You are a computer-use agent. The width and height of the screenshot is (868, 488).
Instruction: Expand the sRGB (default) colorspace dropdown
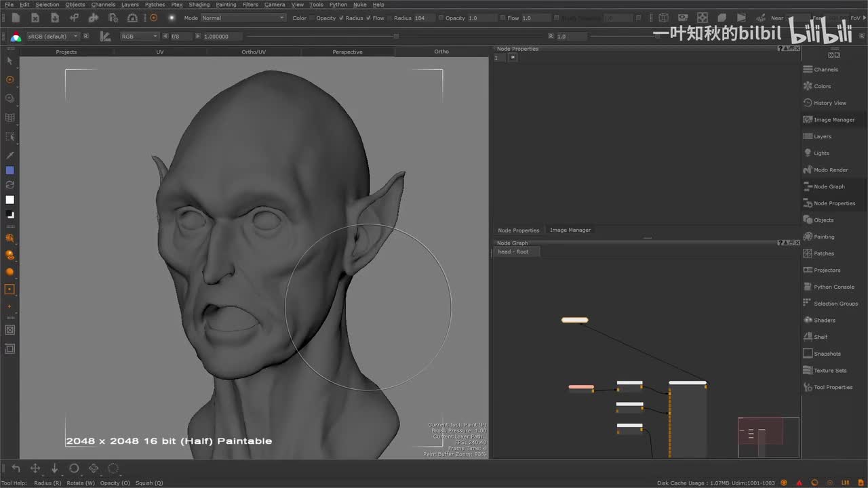pyautogui.click(x=52, y=36)
